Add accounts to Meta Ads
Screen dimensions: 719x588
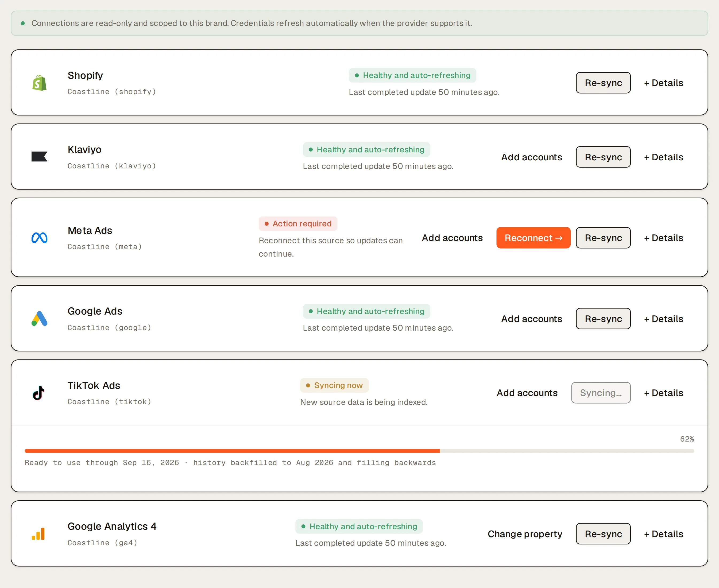(x=452, y=238)
